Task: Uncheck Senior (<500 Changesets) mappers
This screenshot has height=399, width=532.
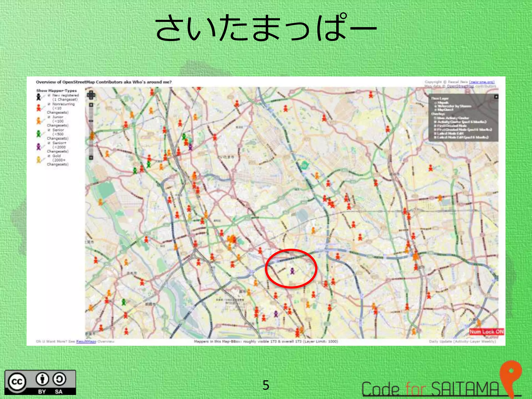Action: [49, 130]
